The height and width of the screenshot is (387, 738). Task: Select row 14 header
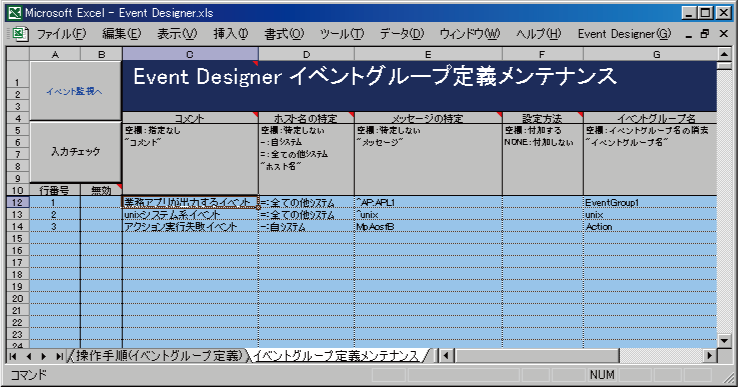[17, 226]
